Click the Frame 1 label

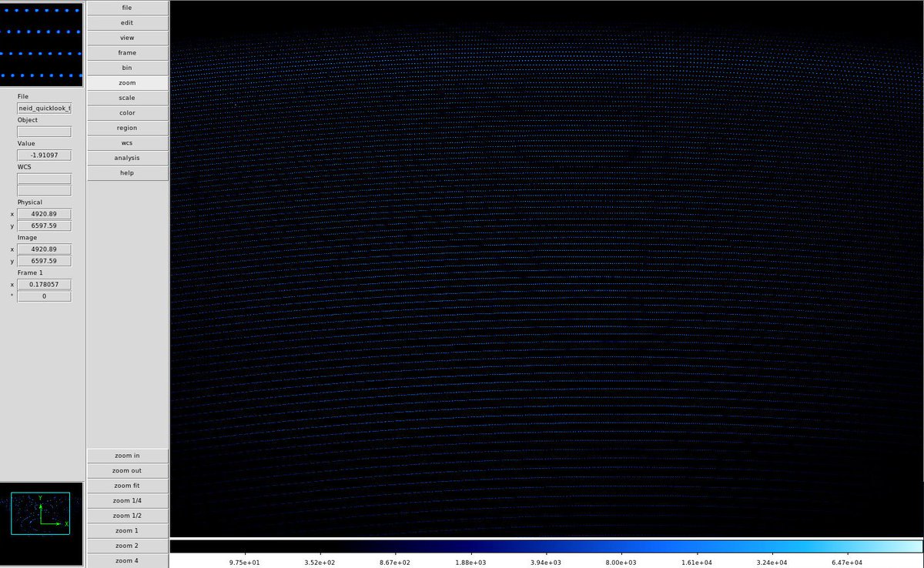click(x=31, y=272)
